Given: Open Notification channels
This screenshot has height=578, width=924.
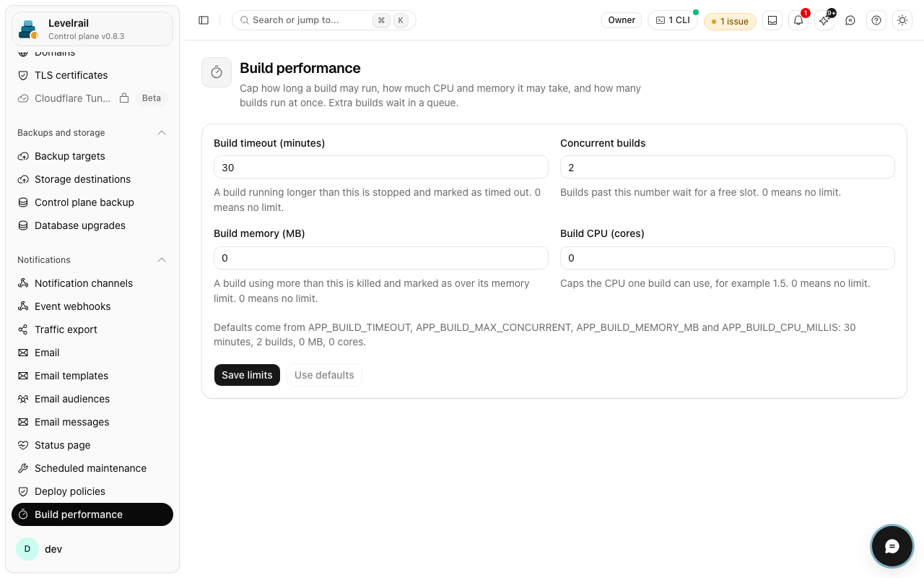Looking at the screenshot, I should (x=92, y=283).
